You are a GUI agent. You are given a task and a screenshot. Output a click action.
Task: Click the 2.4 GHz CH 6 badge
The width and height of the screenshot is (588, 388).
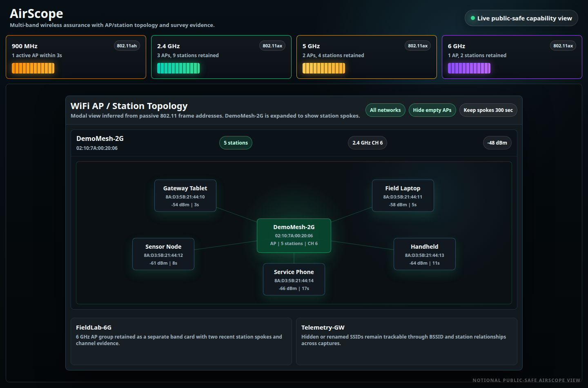click(367, 143)
